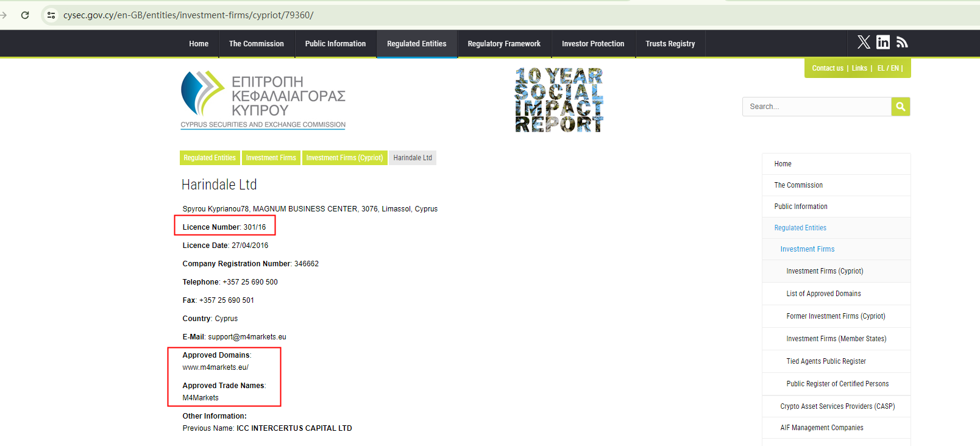
Task: Go to Investment Firms breadcrumb
Action: tap(271, 158)
